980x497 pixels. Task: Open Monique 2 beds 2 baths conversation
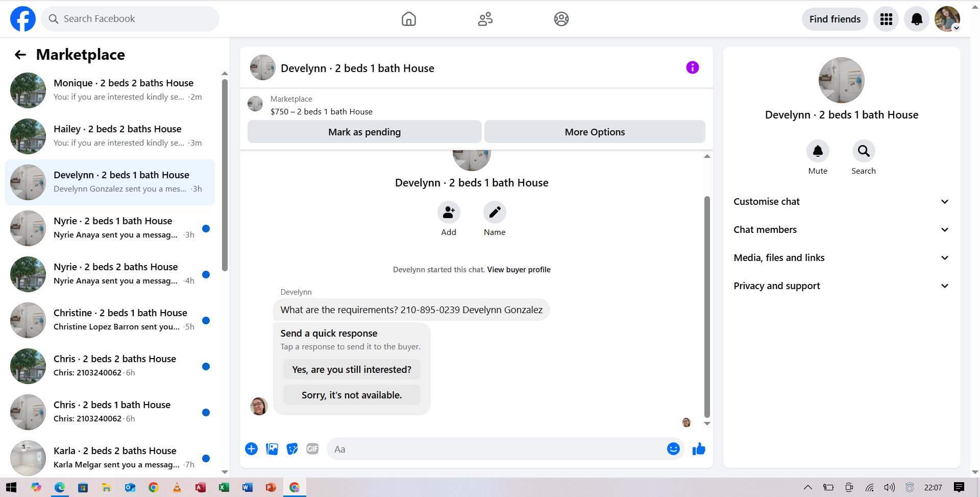click(110, 90)
